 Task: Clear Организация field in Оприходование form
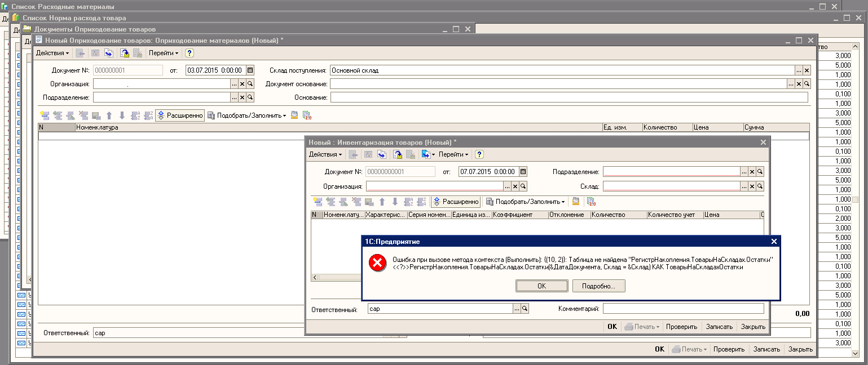tap(242, 84)
